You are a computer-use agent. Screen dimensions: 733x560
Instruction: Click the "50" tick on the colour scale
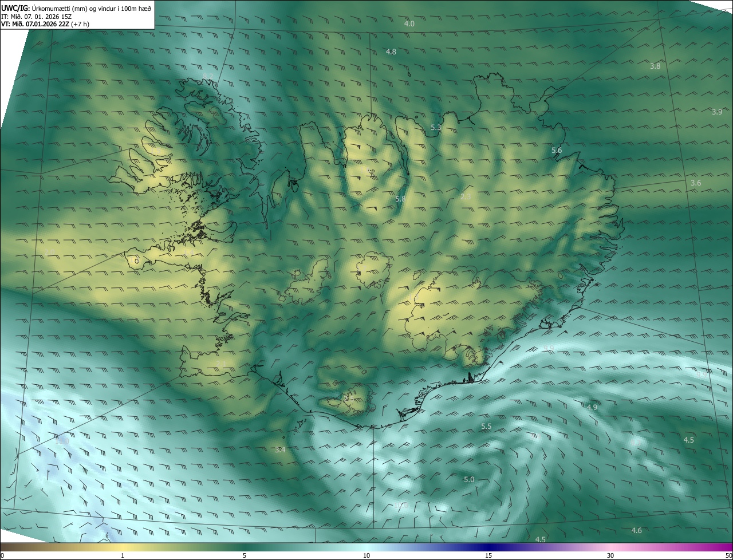728,555
